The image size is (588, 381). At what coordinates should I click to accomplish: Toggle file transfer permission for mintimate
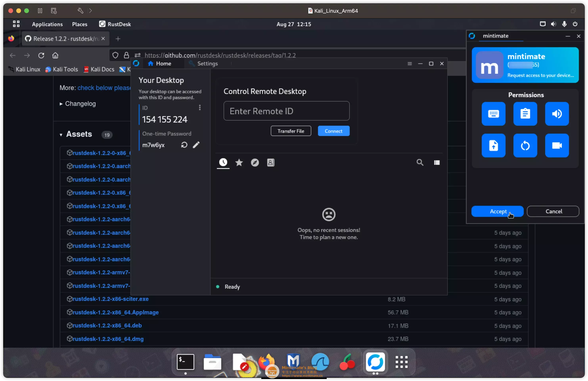[x=493, y=145]
